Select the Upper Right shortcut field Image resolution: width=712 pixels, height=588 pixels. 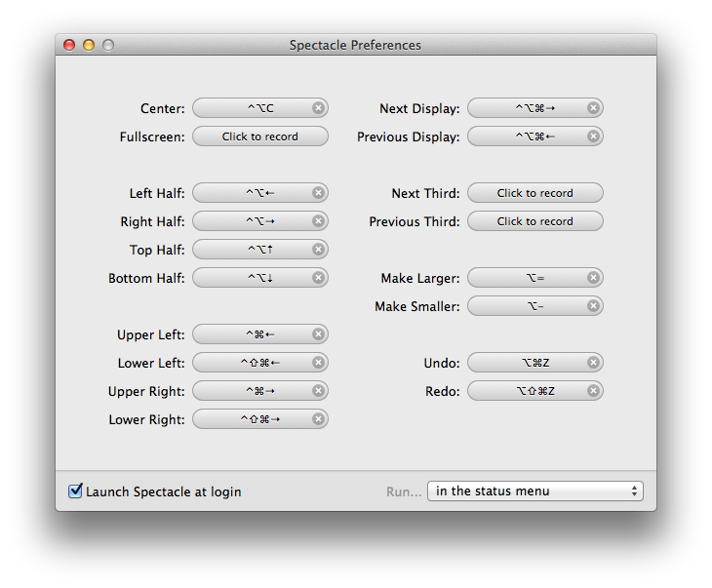(x=252, y=391)
